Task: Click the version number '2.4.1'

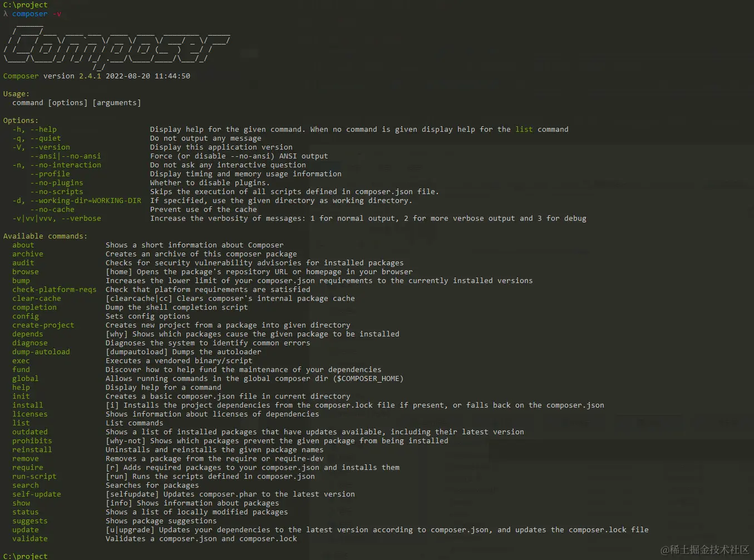Action: pos(90,76)
